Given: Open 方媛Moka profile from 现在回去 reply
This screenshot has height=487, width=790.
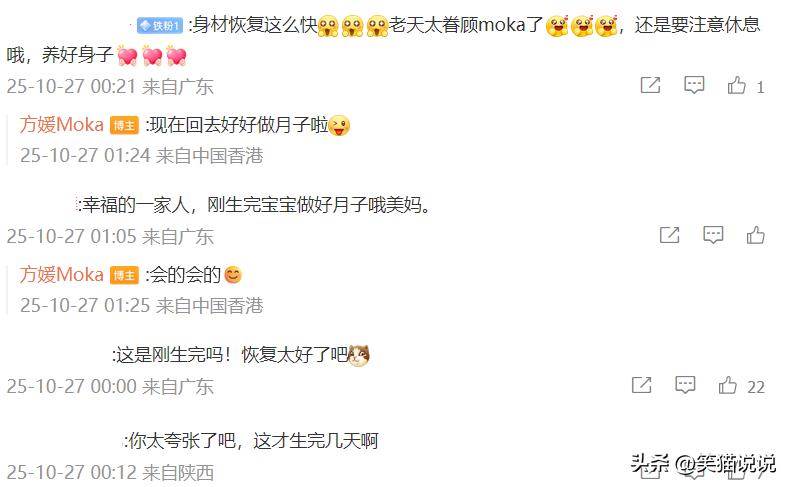Looking at the screenshot, I should tap(61, 124).
